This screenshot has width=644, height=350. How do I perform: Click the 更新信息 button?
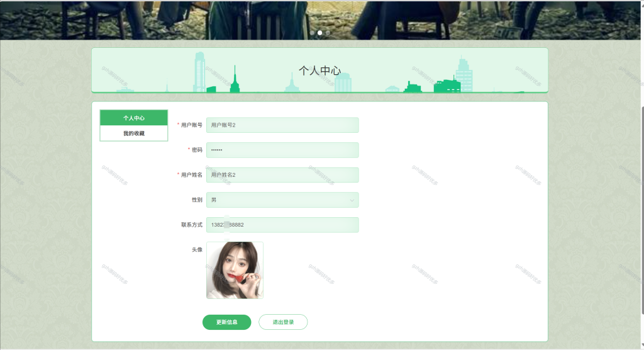226,322
